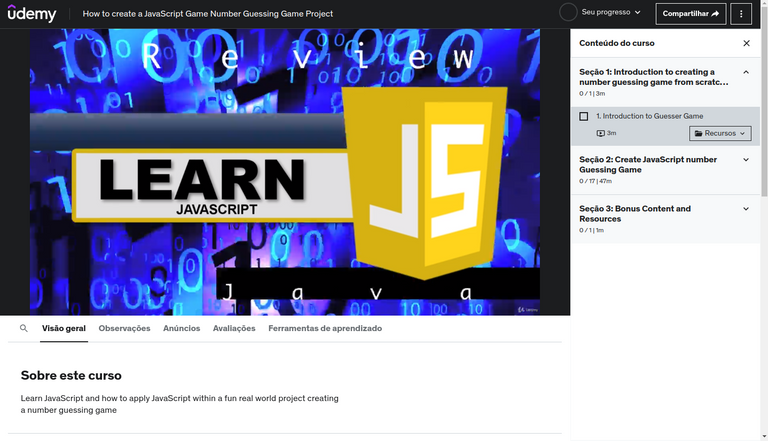Click '0 / 1 | 1m' section info

click(x=592, y=230)
